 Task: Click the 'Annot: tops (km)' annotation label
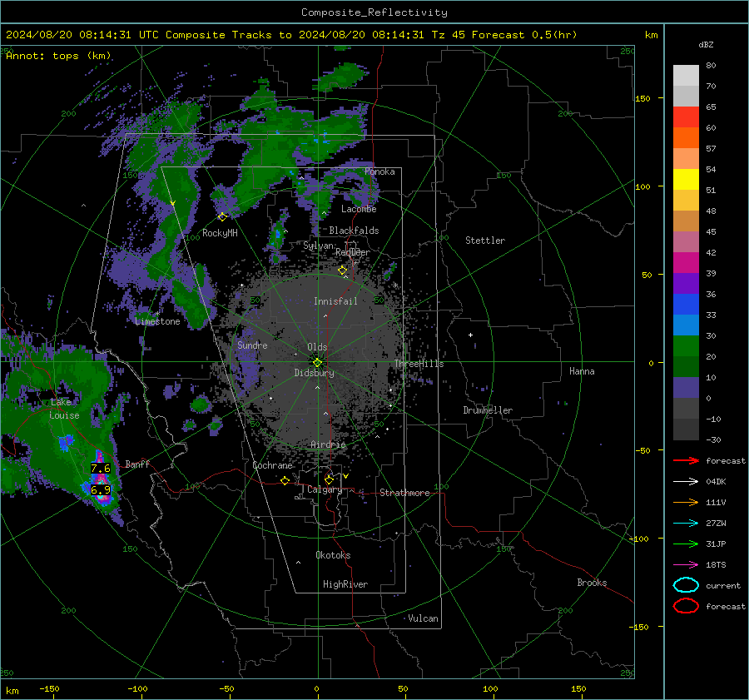click(x=58, y=56)
